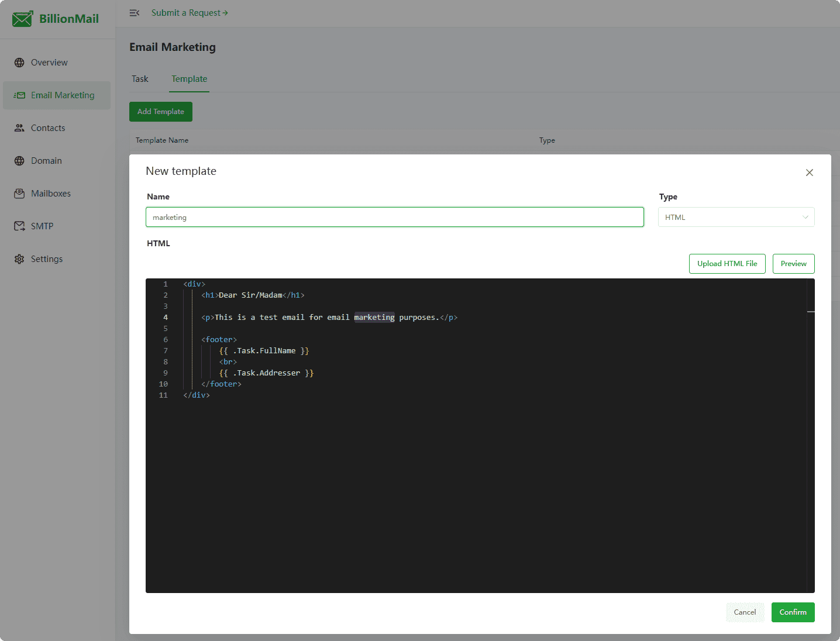
Task: Open the Type dropdown showing HTML
Action: click(736, 217)
